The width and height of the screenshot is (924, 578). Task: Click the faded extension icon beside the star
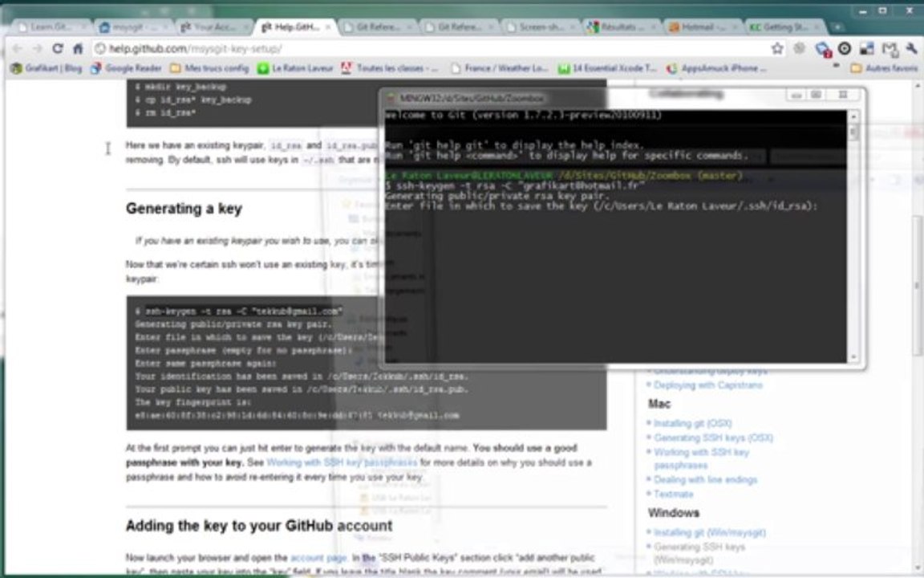(800, 49)
